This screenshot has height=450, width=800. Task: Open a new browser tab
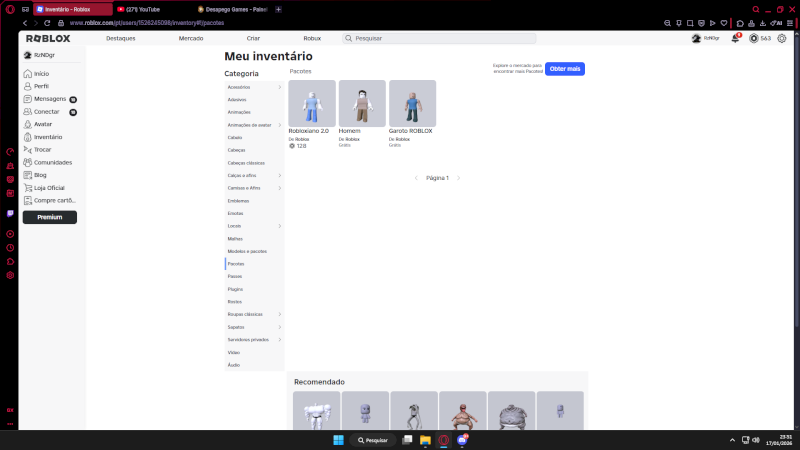279,9
